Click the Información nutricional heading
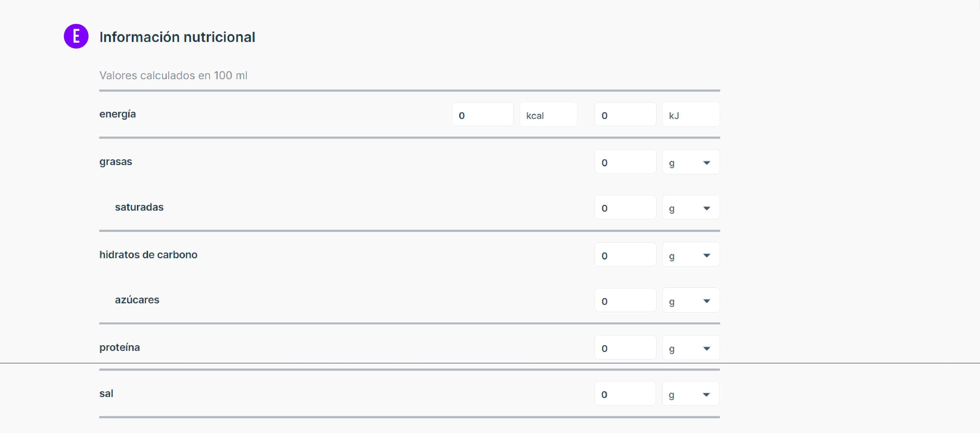980x433 pixels. pyautogui.click(x=177, y=37)
